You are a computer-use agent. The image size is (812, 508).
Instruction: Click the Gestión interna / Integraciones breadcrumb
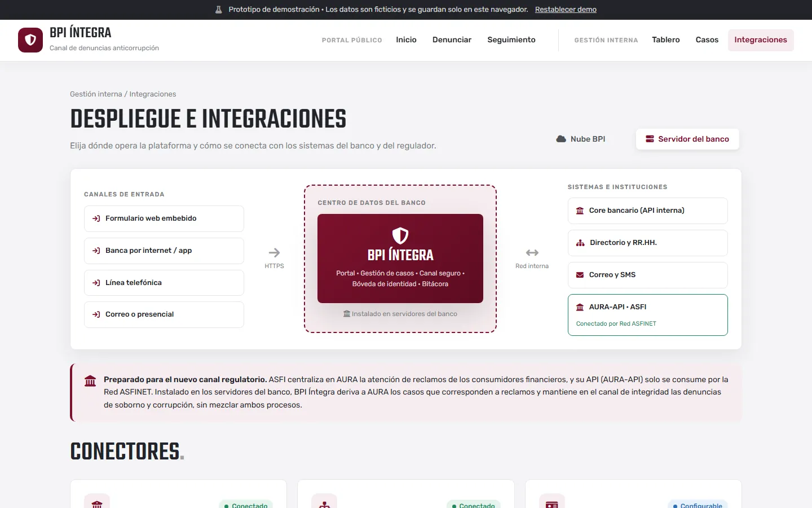pyautogui.click(x=123, y=94)
